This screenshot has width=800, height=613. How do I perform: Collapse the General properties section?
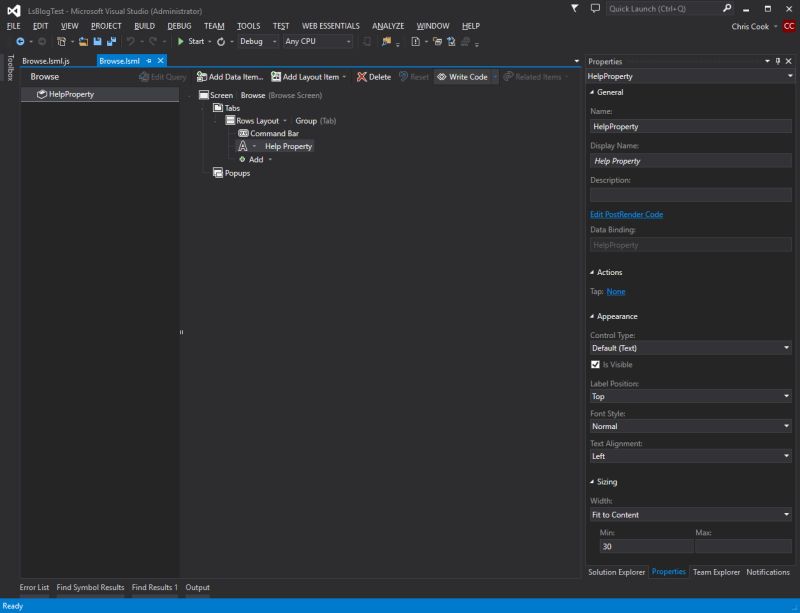(592, 92)
